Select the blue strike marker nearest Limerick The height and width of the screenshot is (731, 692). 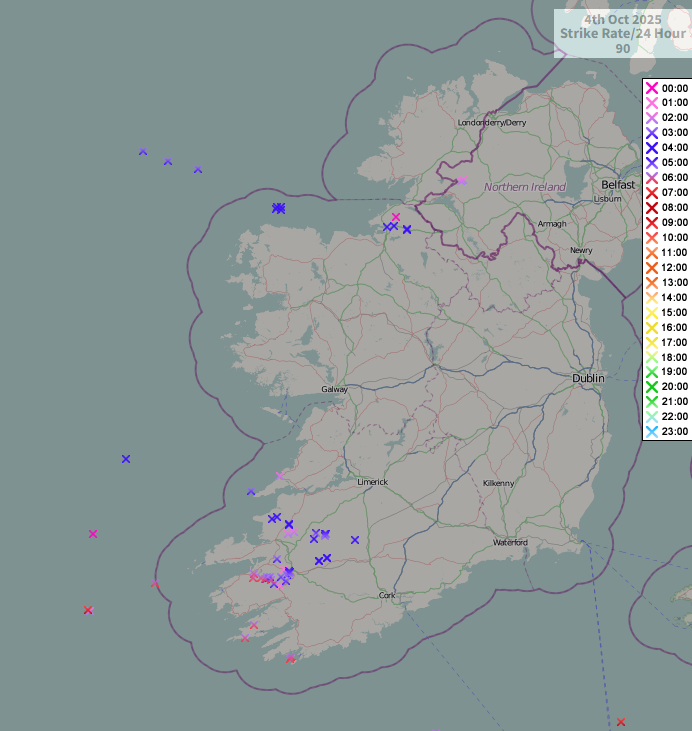click(x=355, y=540)
